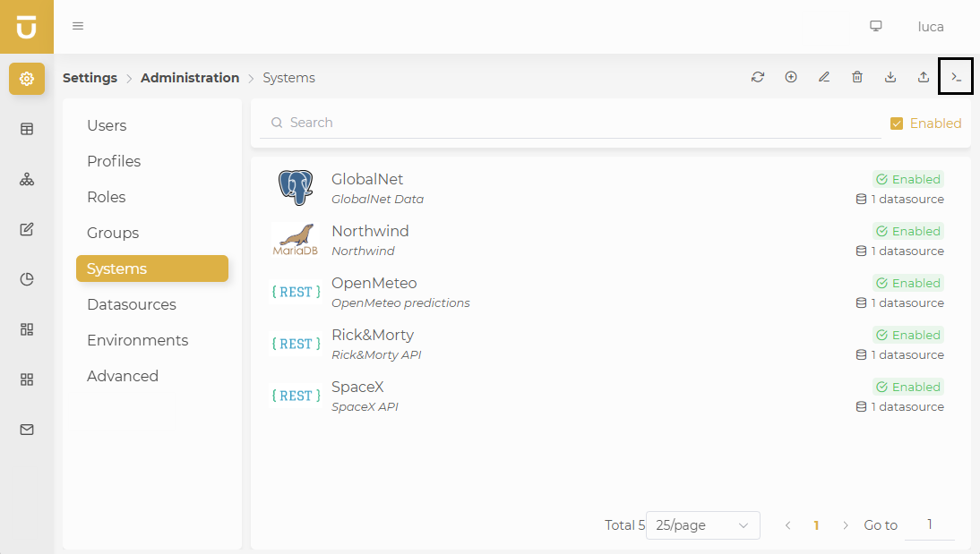
Task: Toggle the hamburger menu icon
Action: (78, 27)
